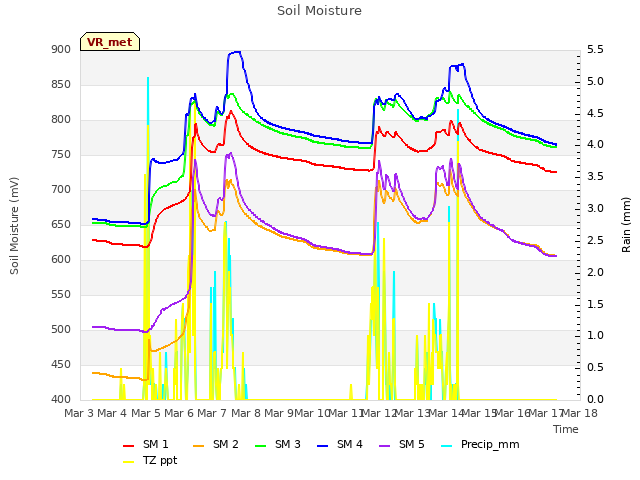
Task: Click the VR_met annotation label
Action: tap(110, 42)
